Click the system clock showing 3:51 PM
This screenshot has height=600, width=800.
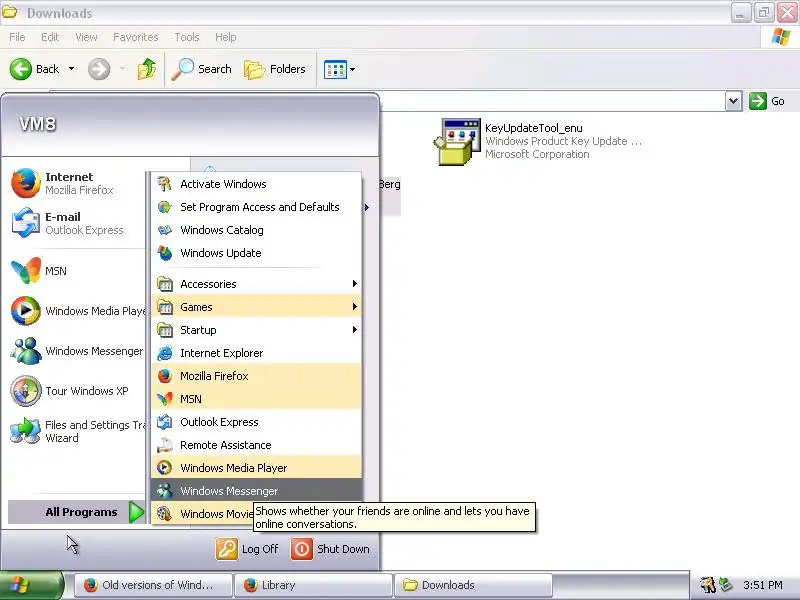762,585
